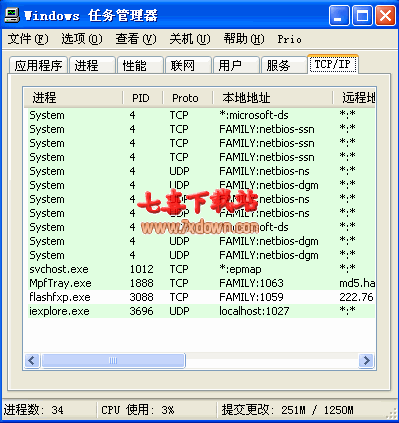Open the 文件(F) menu
Viewport: 399px width, 423px height.
[x=28, y=39]
